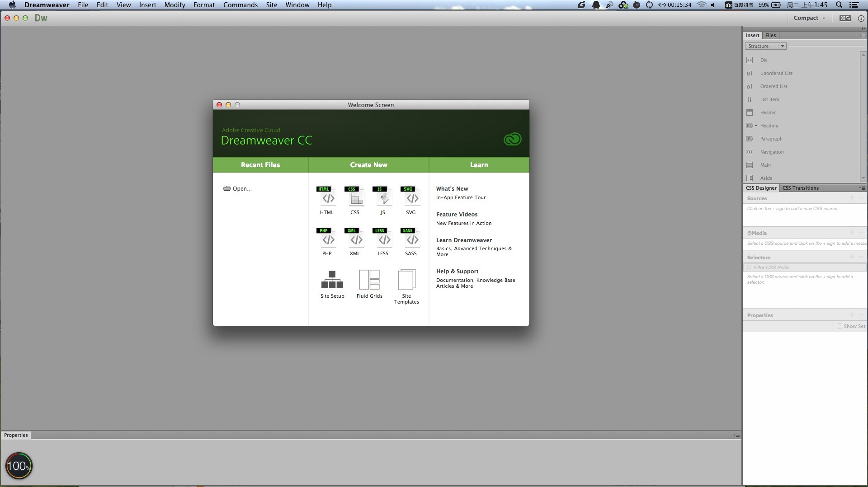This screenshot has width=868, height=487.
Task: Close the Welcome Screen window
Action: point(219,105)
